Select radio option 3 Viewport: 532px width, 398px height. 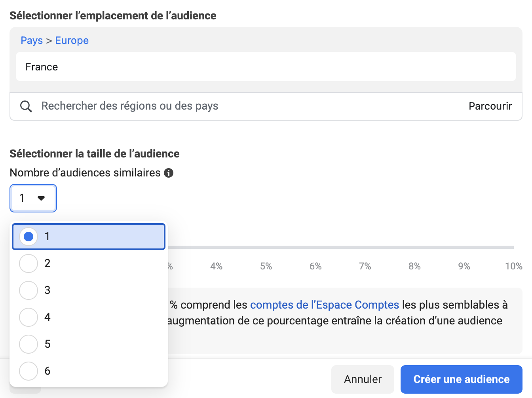[28, 290]
